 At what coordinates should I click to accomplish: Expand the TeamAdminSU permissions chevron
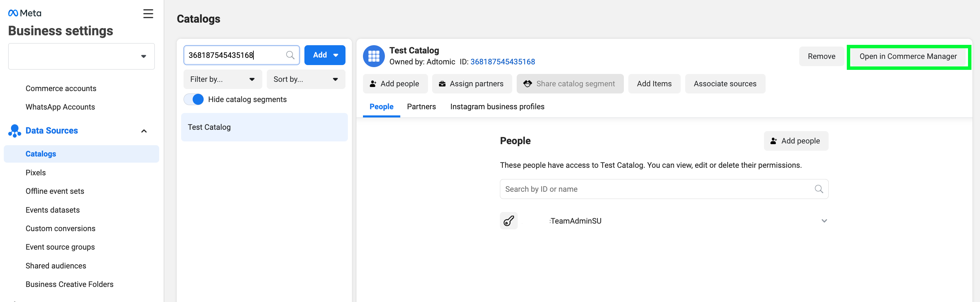[x=824, y=221]
